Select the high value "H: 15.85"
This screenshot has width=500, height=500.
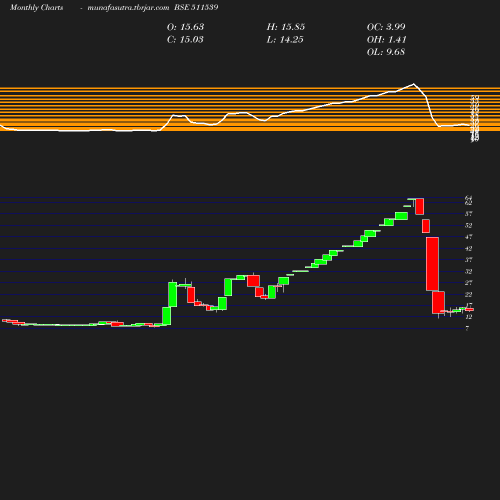(286, 27)
